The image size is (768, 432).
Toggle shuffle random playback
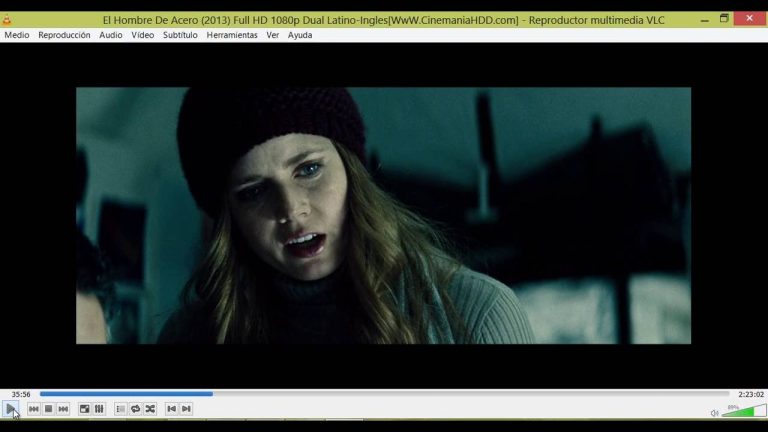pyautogui.click(x=150, y=408)
